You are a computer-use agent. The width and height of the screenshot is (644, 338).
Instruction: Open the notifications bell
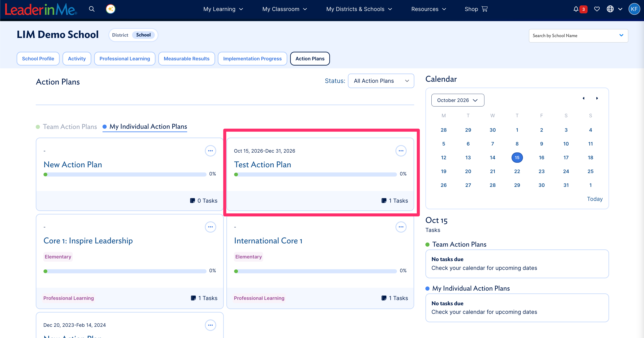(x=576, y=9)
